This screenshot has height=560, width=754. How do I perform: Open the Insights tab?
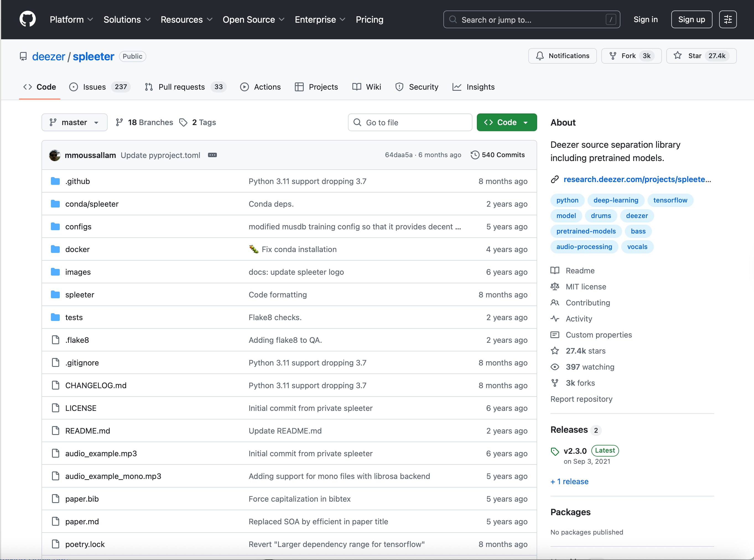(474, 87)
